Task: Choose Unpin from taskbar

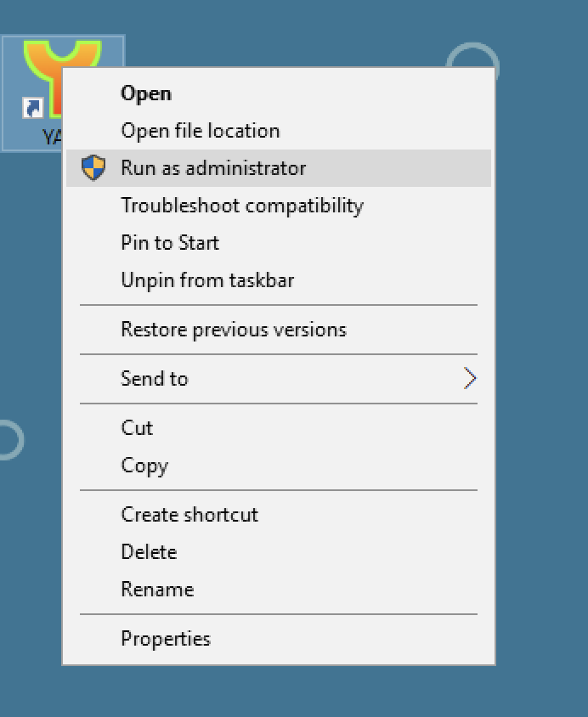Action: pos(207,280)
